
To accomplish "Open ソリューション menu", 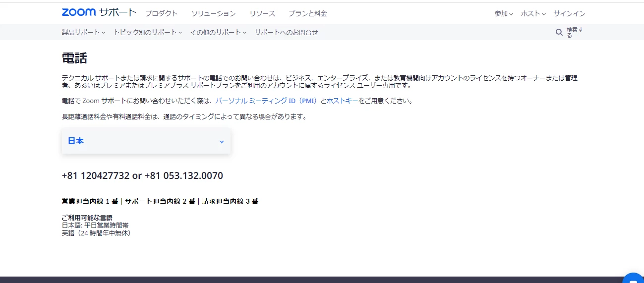I will click(213, 13).
